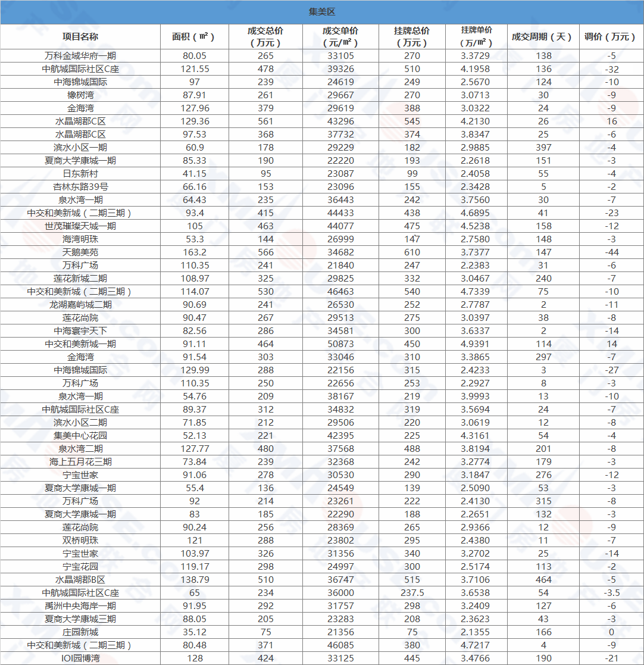Click project name 莲花新城二期
Viewport: 644px width, 665px height.
[x=80, y=279]
